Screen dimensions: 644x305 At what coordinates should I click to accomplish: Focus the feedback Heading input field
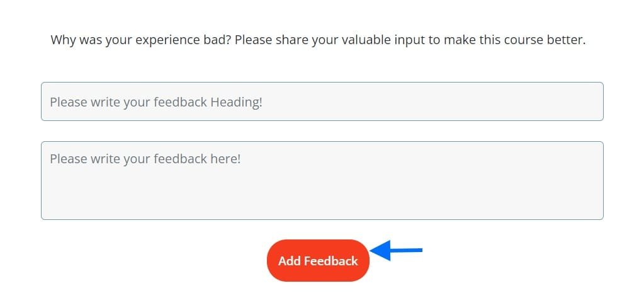point(322,101)
